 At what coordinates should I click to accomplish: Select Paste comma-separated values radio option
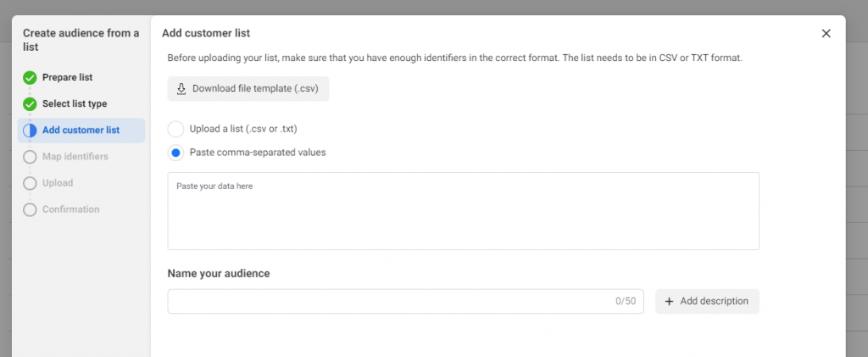[175, 153]
